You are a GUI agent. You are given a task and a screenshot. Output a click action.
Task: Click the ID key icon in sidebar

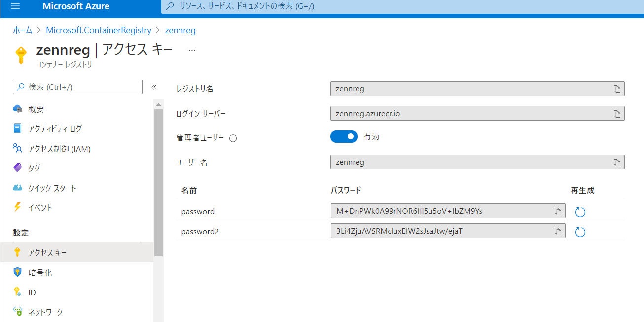click(x=18, y=292)
